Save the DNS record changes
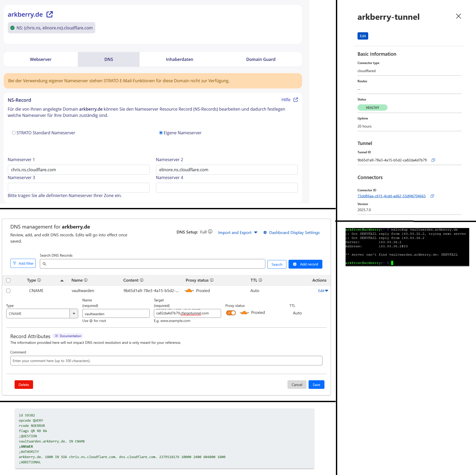 [316, 385]
